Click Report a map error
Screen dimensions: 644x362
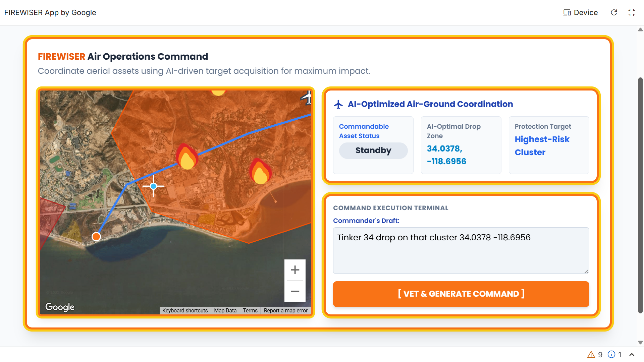point(285,310)
